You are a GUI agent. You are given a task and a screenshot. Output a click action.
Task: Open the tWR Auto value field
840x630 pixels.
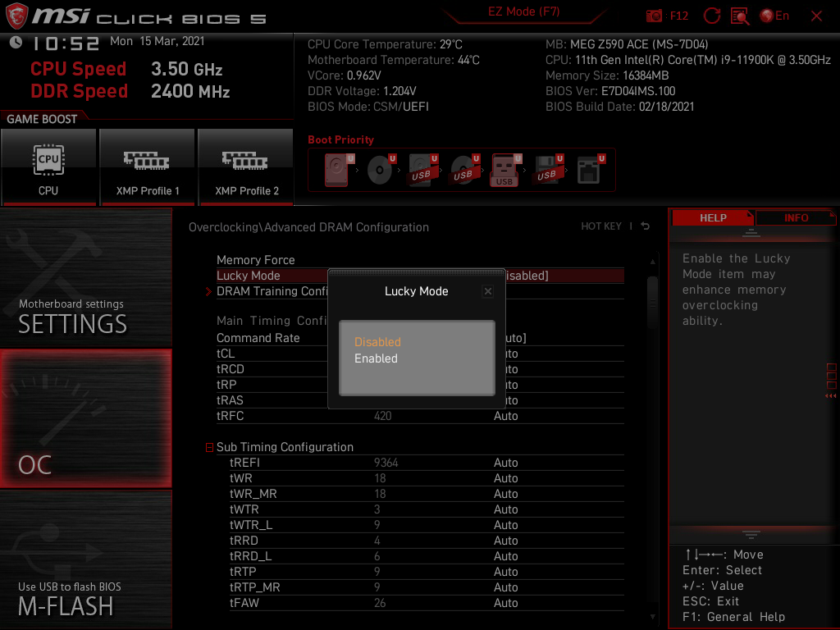coord(505,478)
